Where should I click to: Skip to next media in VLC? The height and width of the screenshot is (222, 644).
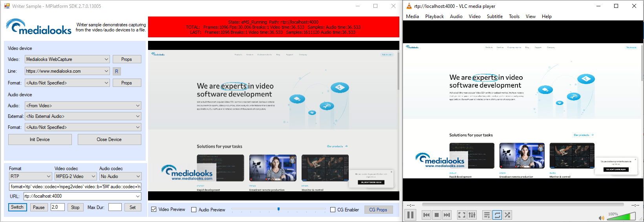click(x=446, y=215)
